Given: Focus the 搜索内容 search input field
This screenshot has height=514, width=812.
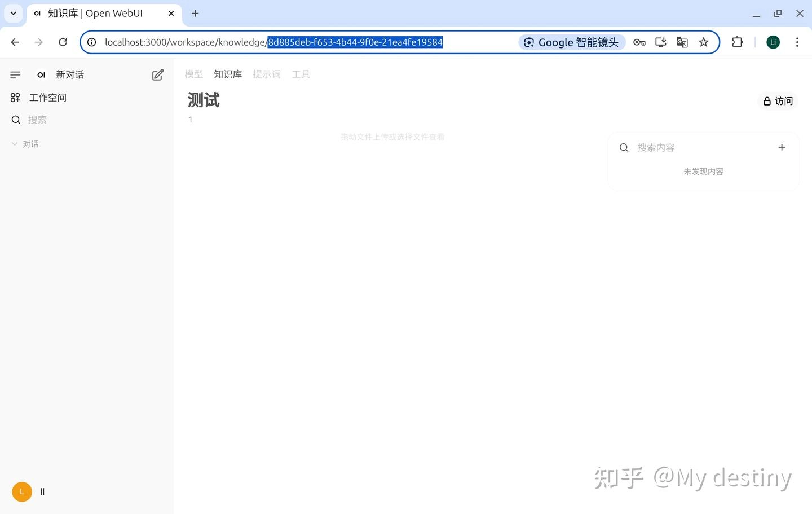Looking at the screenshot, I should pos(699,147).
